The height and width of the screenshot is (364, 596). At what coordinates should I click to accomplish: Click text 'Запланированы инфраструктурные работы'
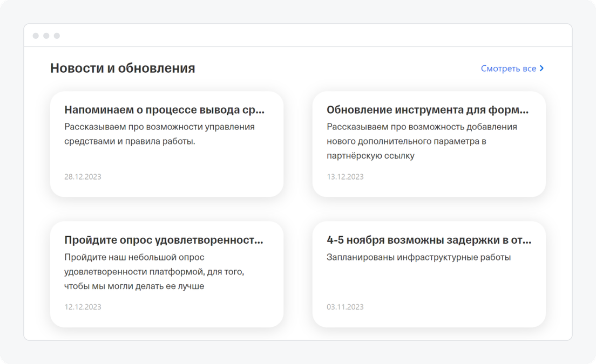418,257
